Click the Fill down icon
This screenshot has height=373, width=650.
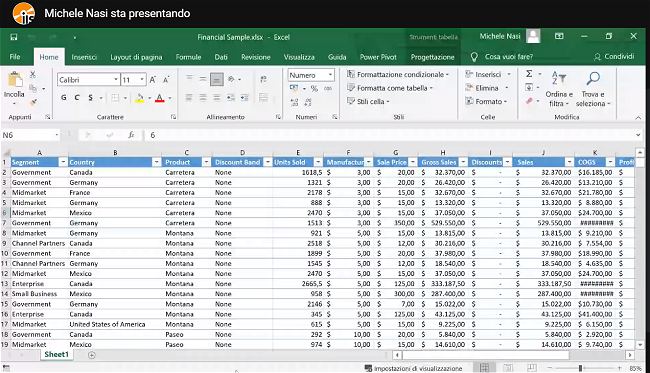pos(529,87)
